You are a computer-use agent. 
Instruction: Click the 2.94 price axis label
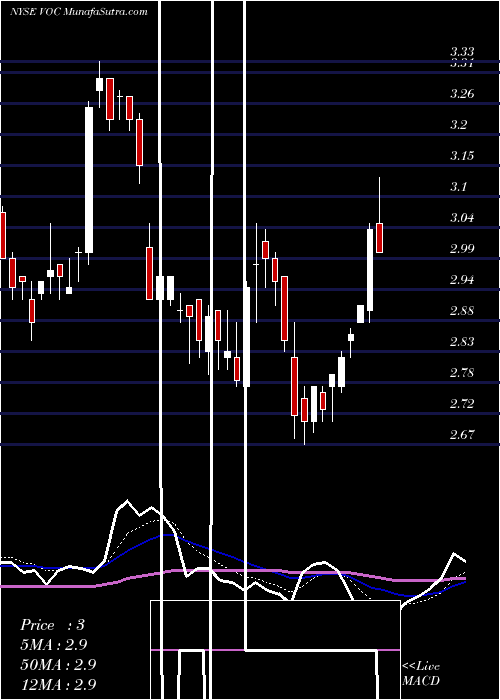pos(462,280)
